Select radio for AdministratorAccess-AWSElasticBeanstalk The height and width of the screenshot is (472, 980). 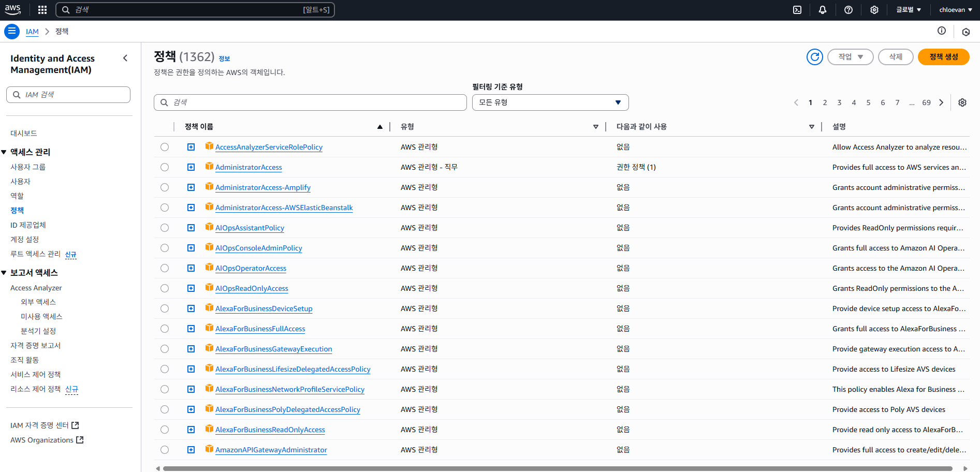coord(165,208)
